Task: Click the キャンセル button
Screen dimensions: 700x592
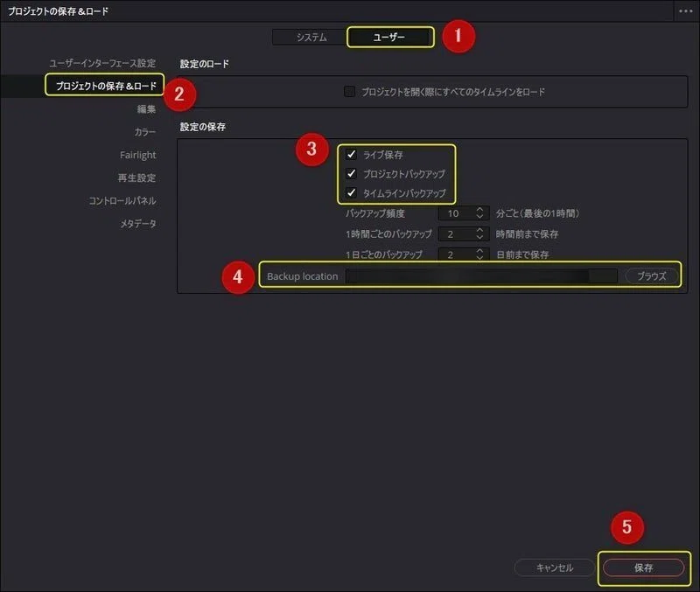Action: [x=555, y=568]
